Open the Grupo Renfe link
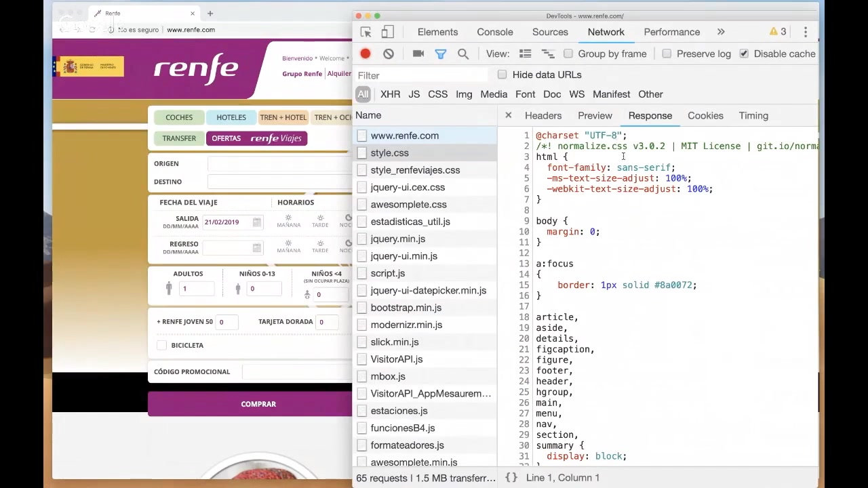This screenshot has width=868, height=488. click(302, 73)
